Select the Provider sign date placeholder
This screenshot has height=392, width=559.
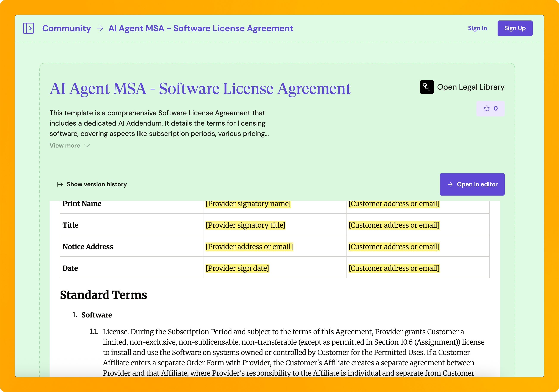pyautogui.click(x=237, y=268)
